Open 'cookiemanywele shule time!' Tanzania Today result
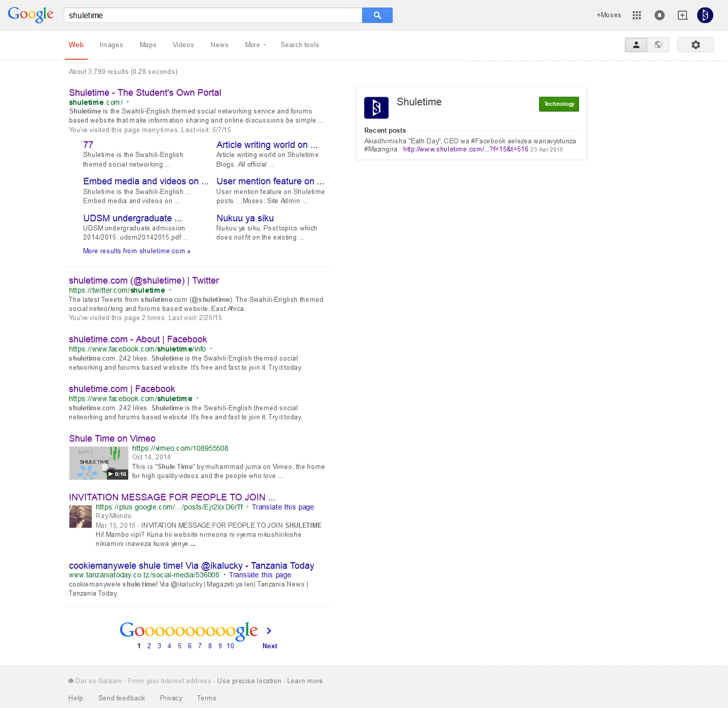Screen dimensions: 728x708 191,566
